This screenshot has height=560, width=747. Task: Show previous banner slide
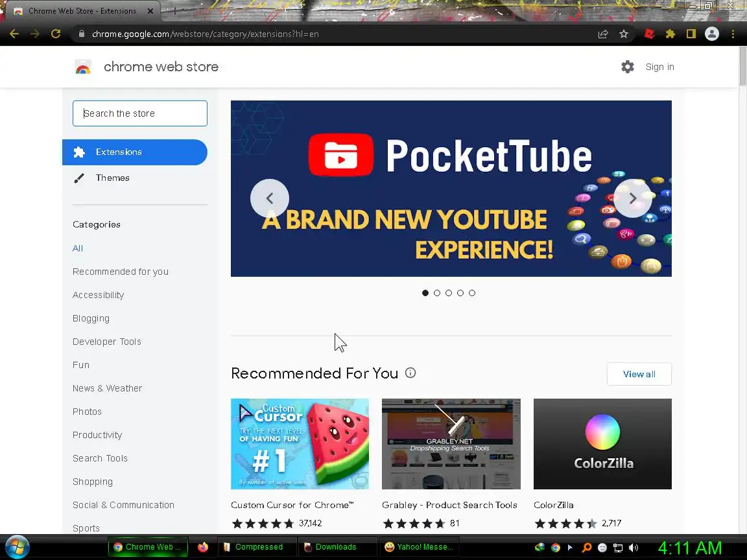point(270,198)
